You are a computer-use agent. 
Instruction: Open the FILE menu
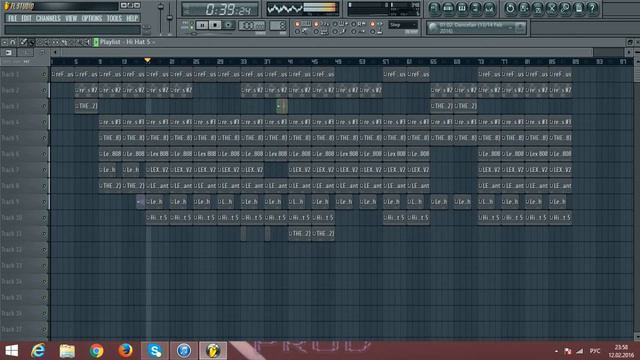pyautogui.click(x=13, y=18)
